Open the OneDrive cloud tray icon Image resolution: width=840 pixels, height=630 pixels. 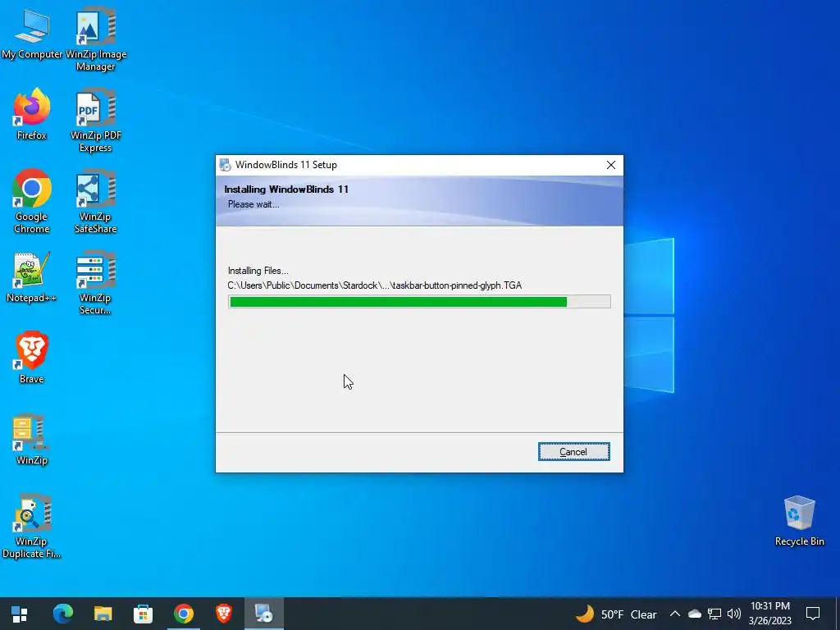coord(695,614)
